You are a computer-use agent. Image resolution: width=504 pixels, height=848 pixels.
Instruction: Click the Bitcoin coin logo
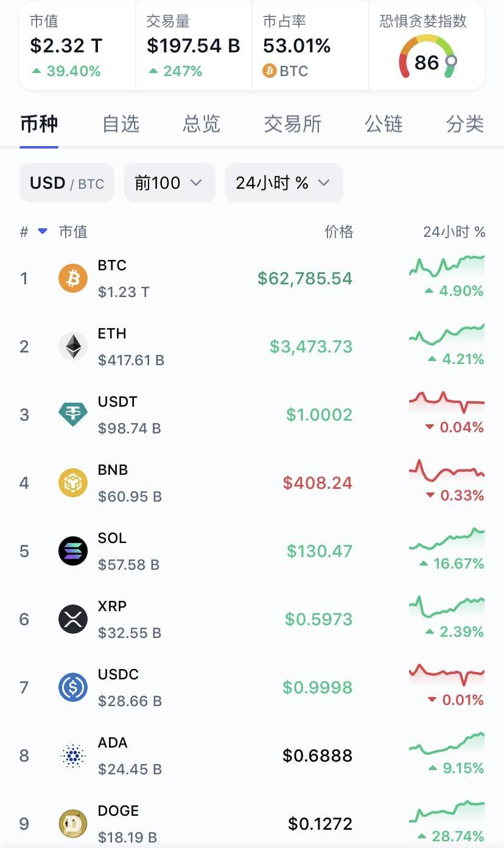point(73,278)
